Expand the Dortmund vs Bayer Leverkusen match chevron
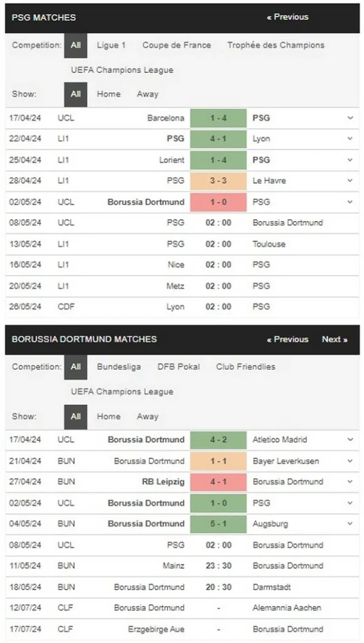 pyautogui.click(x=350, y=461)
